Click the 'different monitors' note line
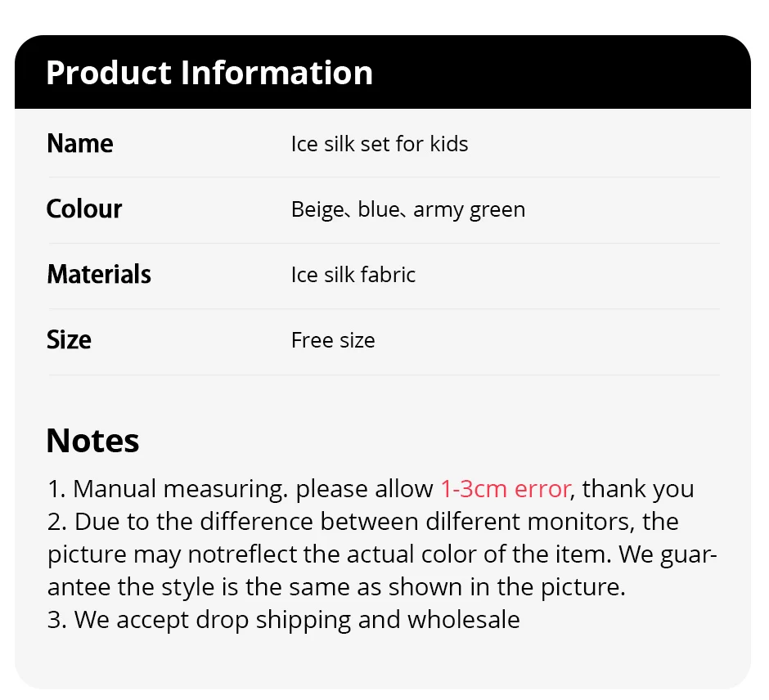 pyautogui.click(x=362, y=522)
